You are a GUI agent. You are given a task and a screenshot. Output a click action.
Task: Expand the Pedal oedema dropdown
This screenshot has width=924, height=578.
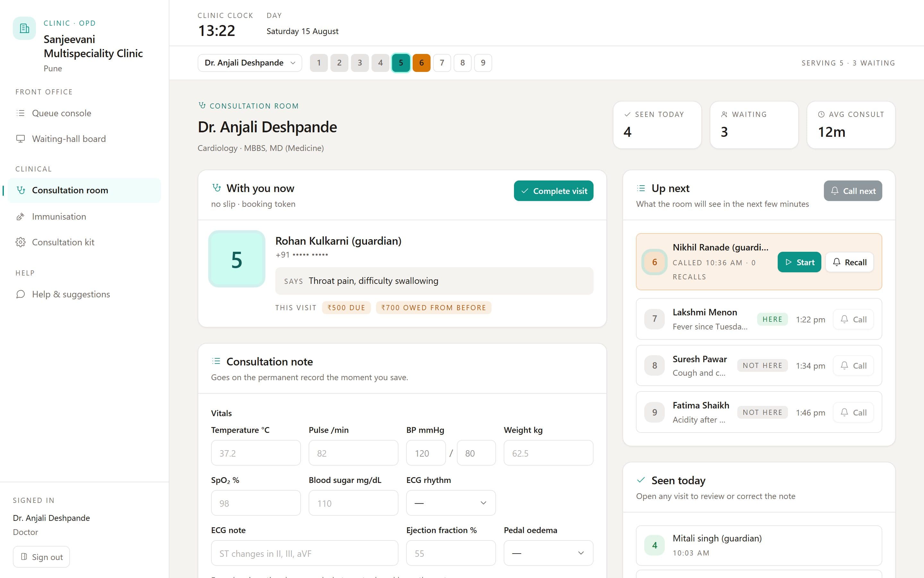coord(548,553)
